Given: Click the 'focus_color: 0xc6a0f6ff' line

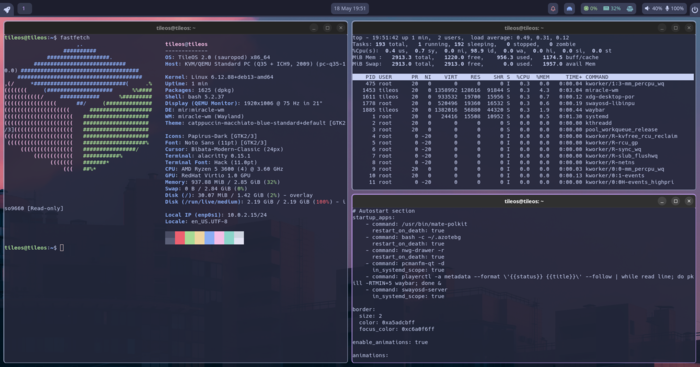Looking at the screenshot, I should [397, 329].
